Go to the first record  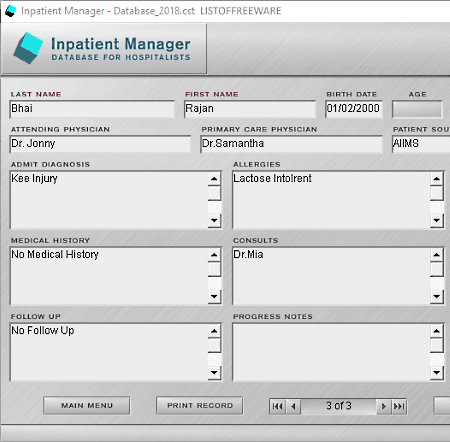pyautogui.click(x=278, y=406)
